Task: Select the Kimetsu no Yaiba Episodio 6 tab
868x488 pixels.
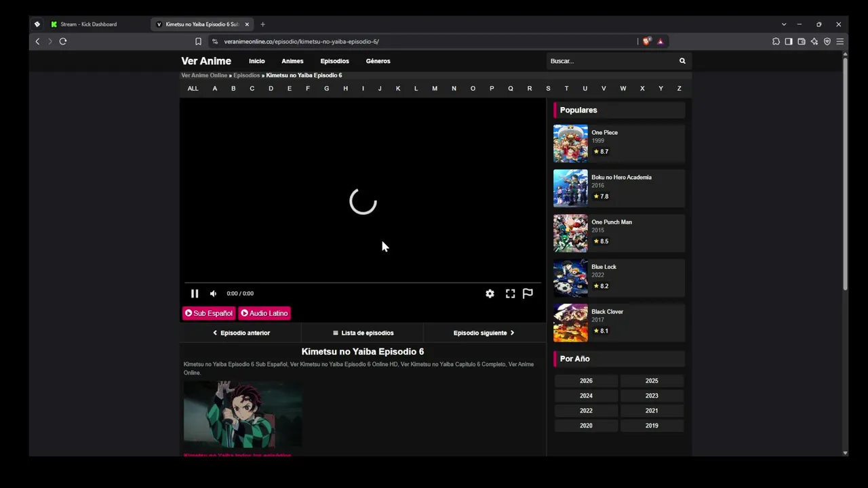Action: click(x=203, y=24)
